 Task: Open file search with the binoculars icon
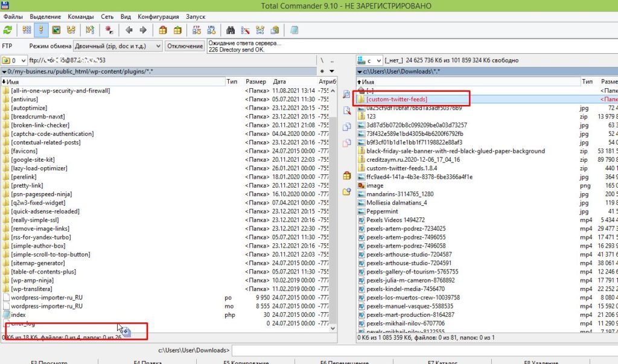(x=230, y=30)
